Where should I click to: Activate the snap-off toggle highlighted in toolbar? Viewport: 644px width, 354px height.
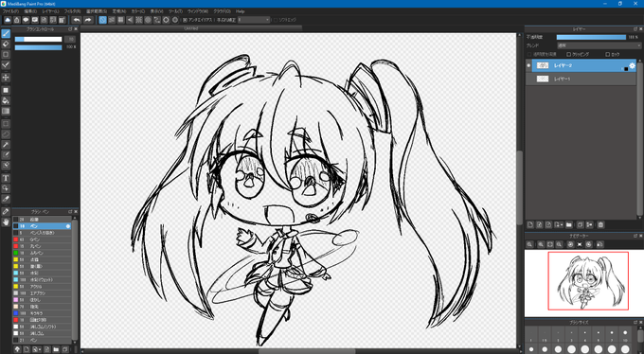(102, 20)
